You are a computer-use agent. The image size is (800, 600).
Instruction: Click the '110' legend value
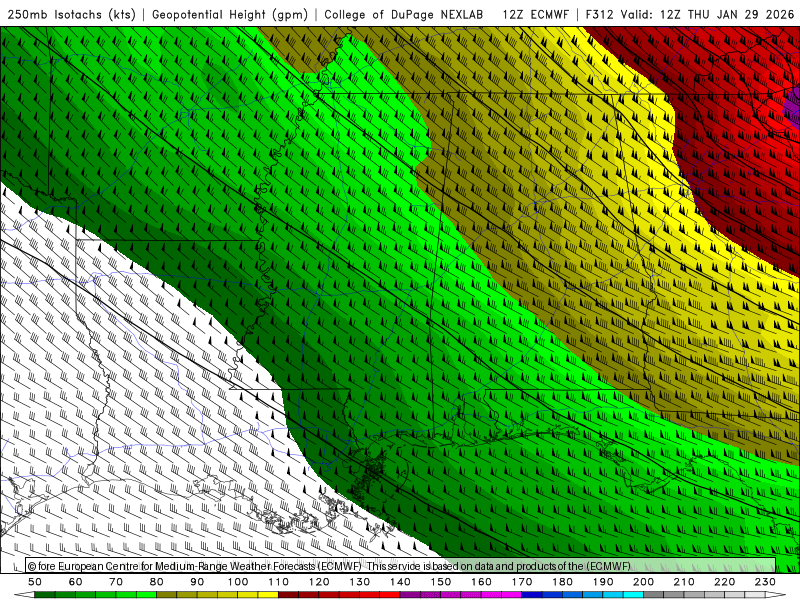point(279,582)
